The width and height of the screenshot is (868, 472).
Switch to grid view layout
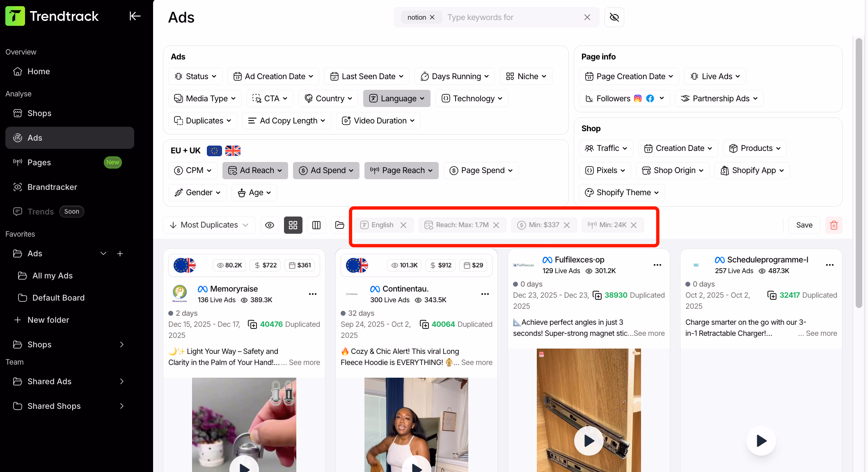point(293,225)
